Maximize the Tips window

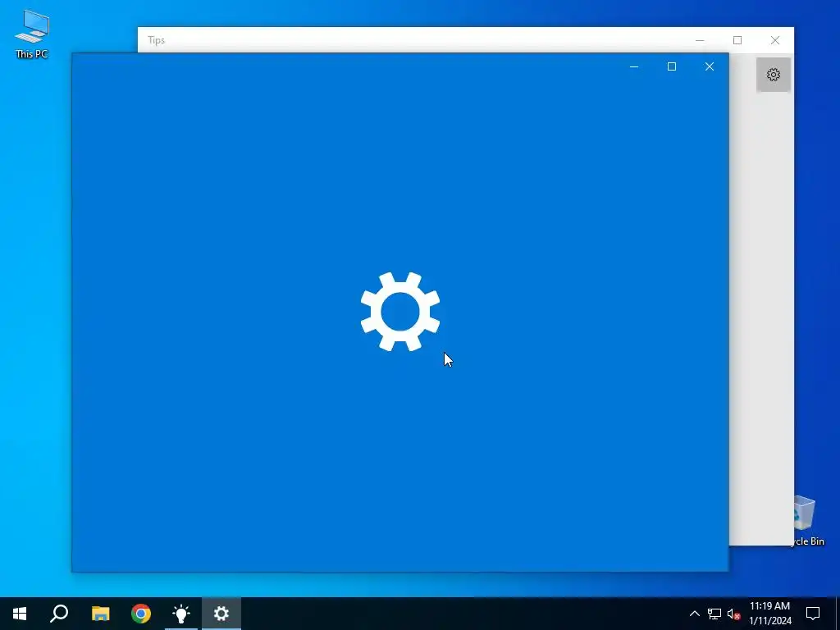click(x=737, y=40)
